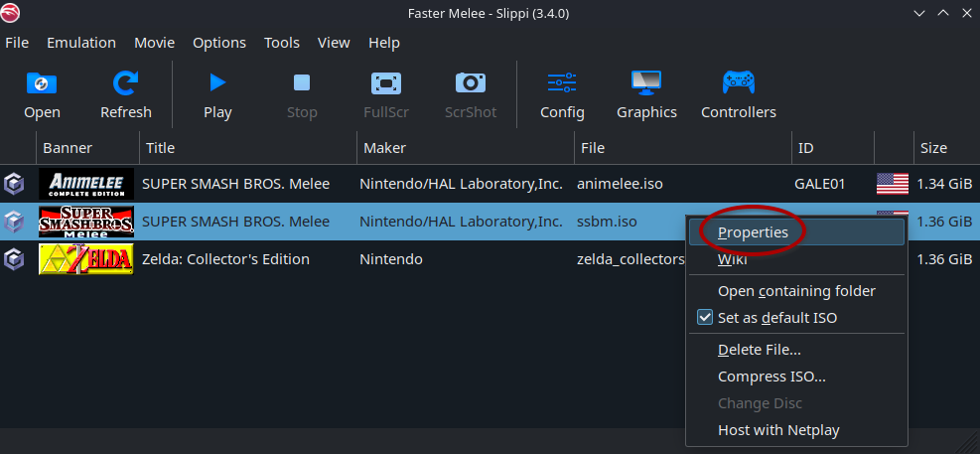
Task: Click the Nintendo maker cell in the Zelda row
Action: [x=391, y=259]
